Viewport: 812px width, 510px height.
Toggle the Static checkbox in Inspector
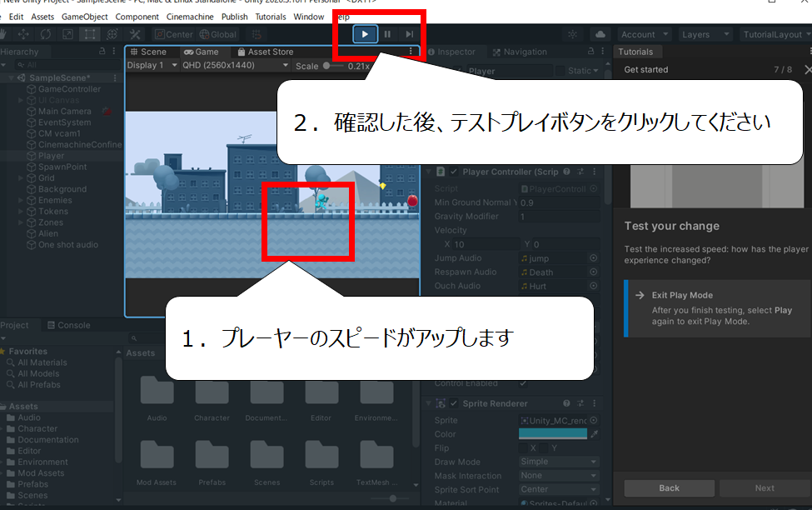coord(560,71)
